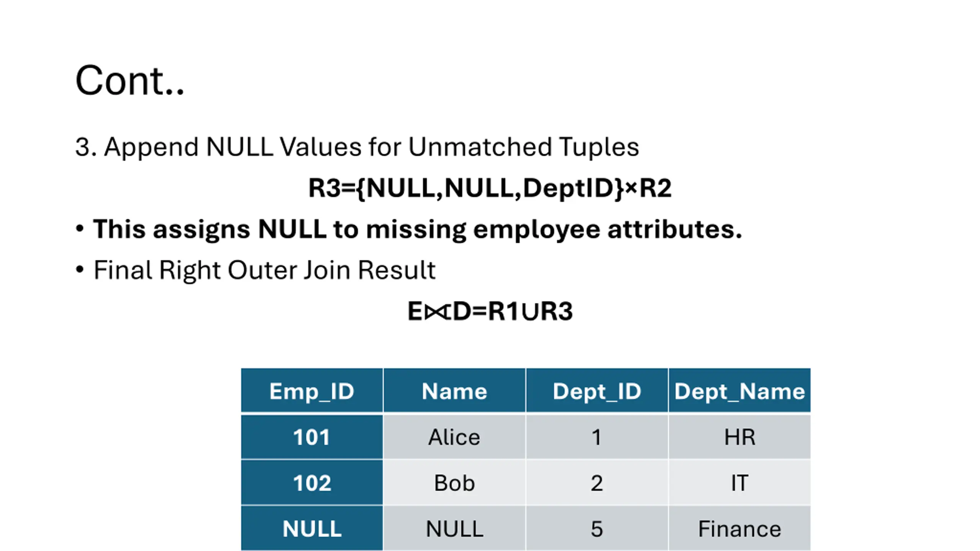The image size is (980, 551).
Task: Select the Dept_Name column header
Action: [x=740, y=391]
